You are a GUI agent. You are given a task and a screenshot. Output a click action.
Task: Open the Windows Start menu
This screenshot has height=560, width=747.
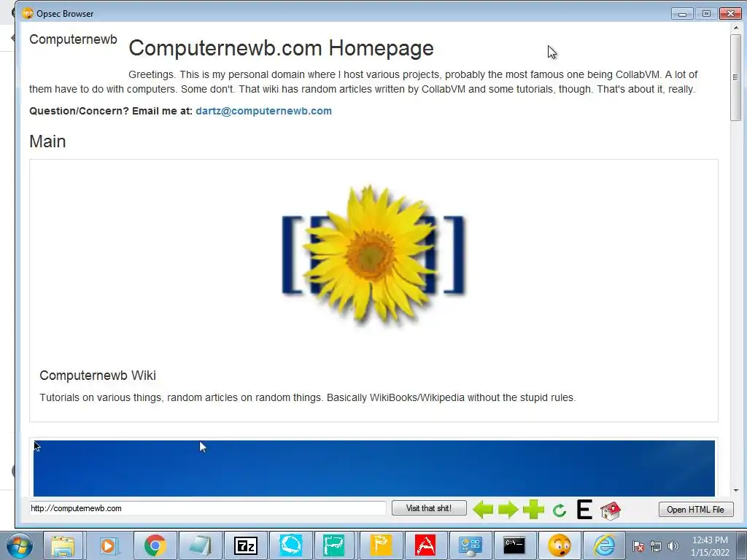point(19,545)
